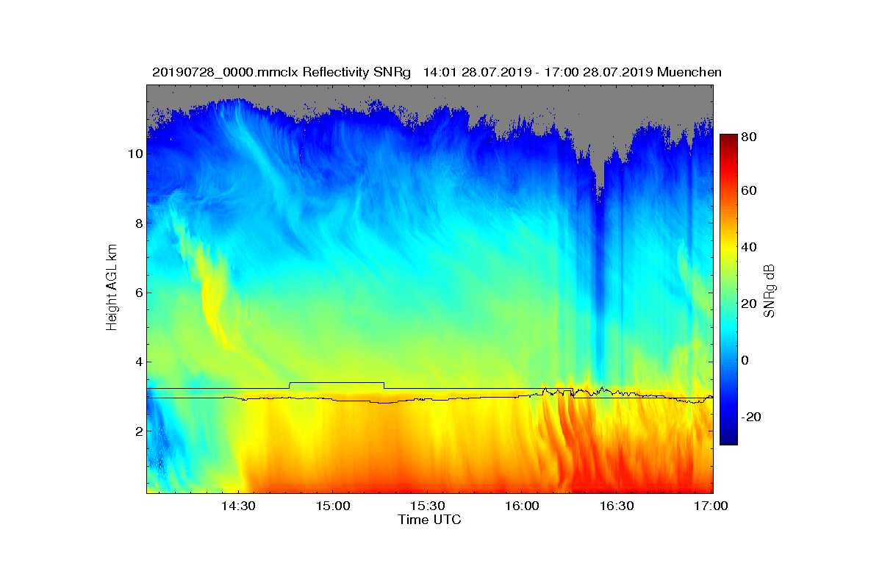
Task: Click the height tick label 8
Action: pyautogui.click(x=138, y=223)
